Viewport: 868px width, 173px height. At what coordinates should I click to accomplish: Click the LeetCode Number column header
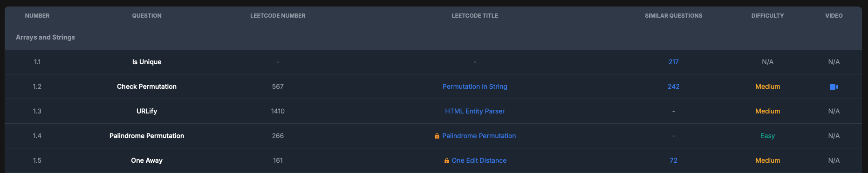click(x=278, y=16)
